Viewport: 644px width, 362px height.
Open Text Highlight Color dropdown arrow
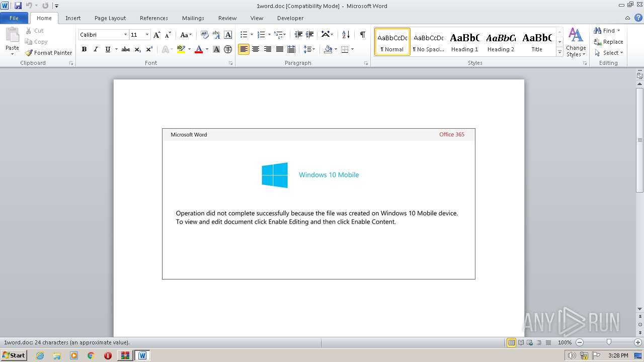pos(189,49)
